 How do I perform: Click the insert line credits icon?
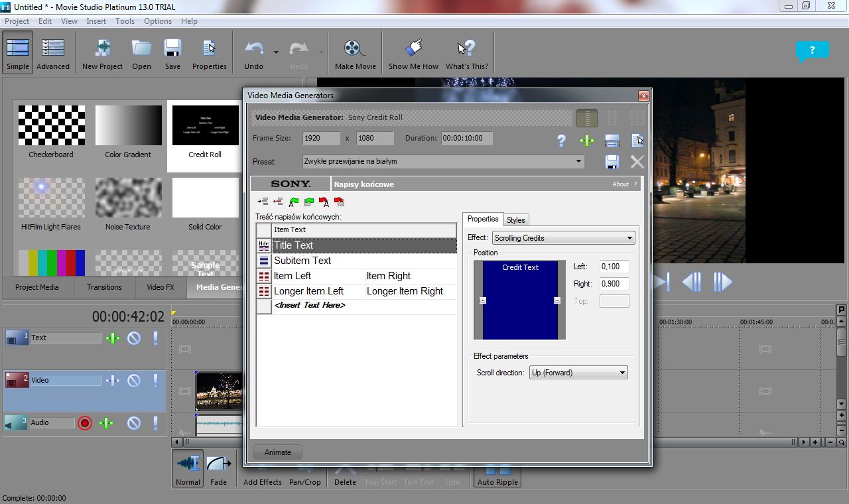point(263,202)
